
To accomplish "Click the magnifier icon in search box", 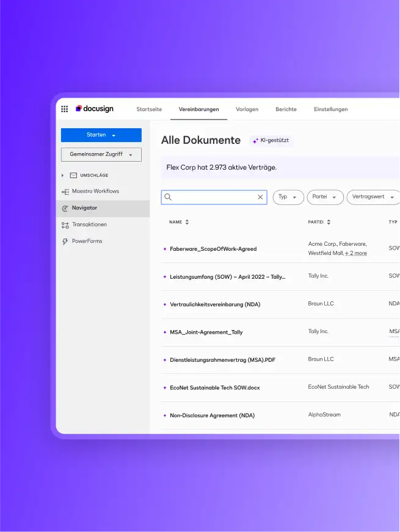I will click(x=168, y=197).
